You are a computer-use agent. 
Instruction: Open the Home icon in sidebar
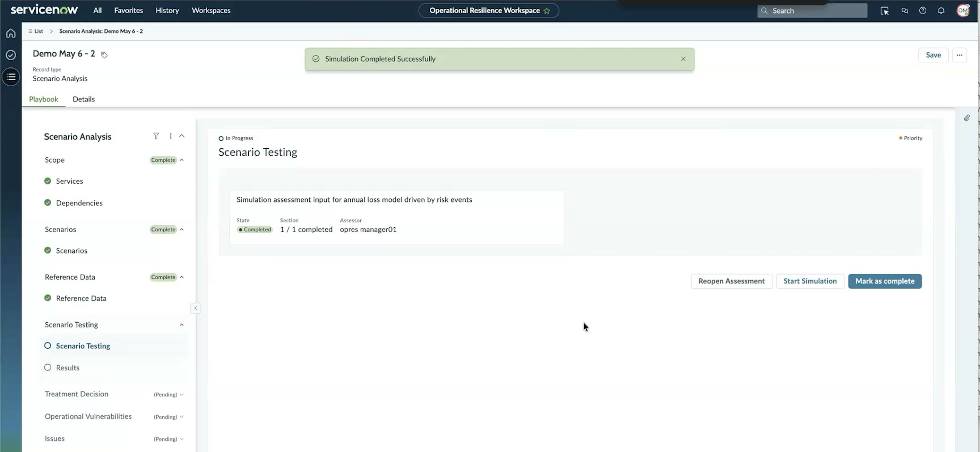pos(11,33)
